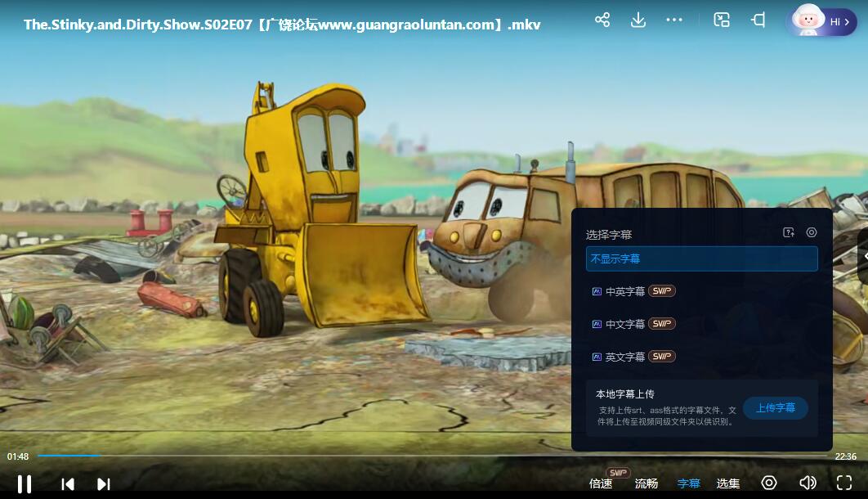This screenshot has width=868, height=499.
Task: Click the 01:48 current time label
Action: coord(18,456)
